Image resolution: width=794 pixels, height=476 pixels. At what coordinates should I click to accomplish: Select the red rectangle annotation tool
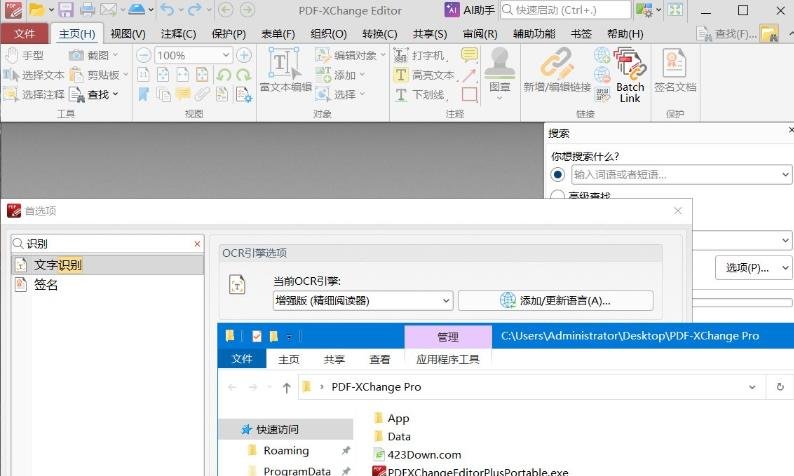pyautogui.click(x=469, y=94)
